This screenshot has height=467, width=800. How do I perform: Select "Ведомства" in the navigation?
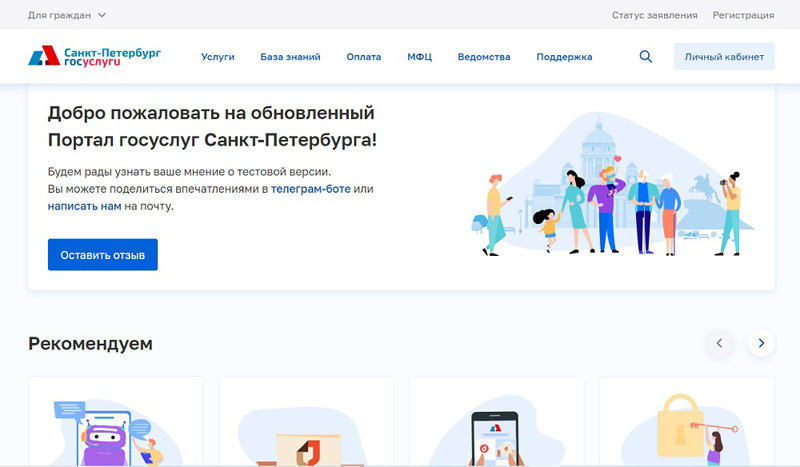[484, 57]
